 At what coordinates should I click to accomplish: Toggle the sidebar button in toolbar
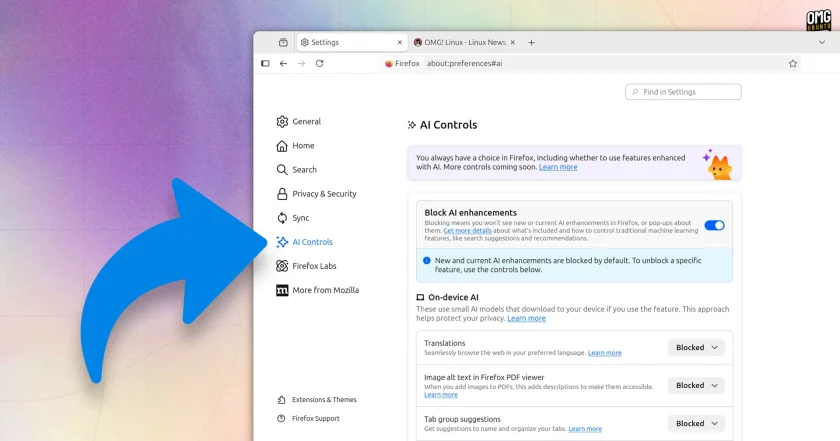click(x=265, y=63)
